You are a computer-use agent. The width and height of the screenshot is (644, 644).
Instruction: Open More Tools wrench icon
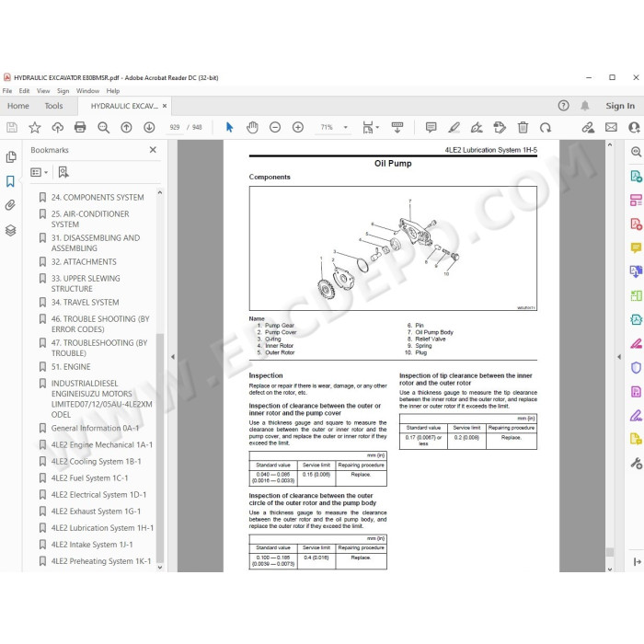click(x=636, y=464)
